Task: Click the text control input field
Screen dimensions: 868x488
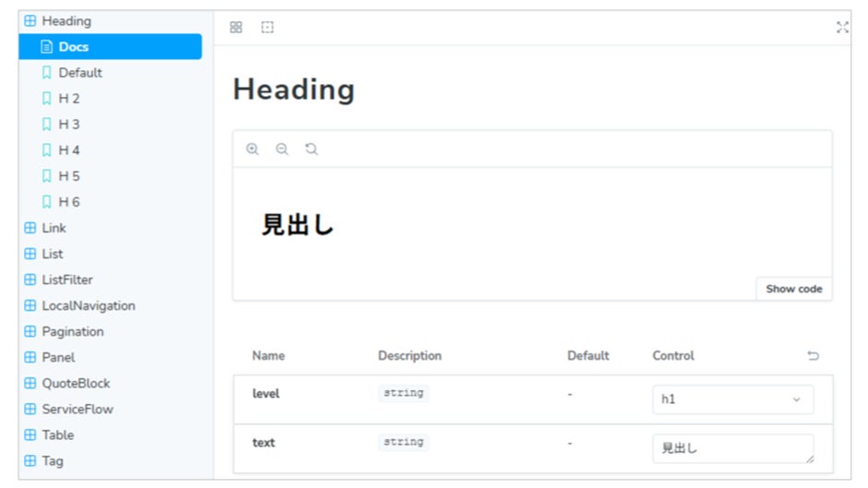Action: click(733, 448)
